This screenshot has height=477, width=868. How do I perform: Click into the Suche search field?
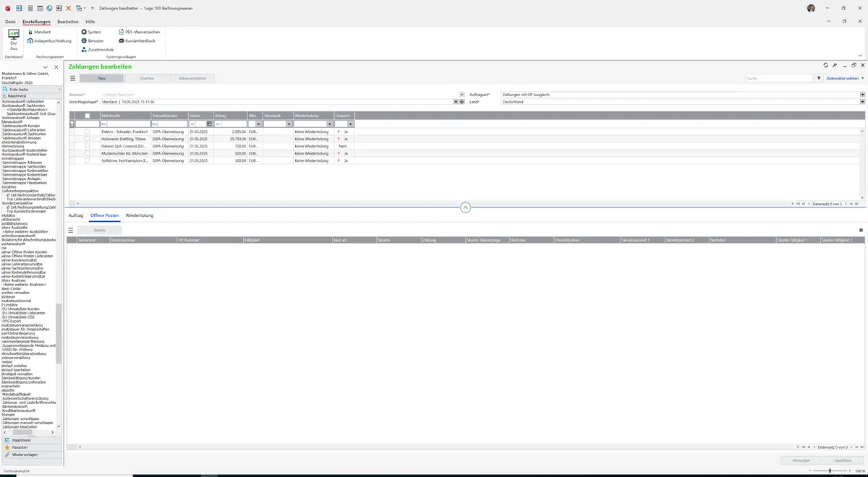[x=779, y=78]
